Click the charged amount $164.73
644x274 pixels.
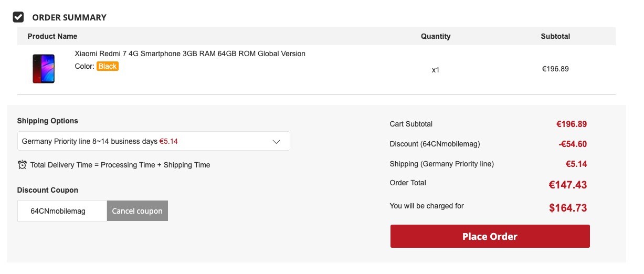(x=568, y=208)
